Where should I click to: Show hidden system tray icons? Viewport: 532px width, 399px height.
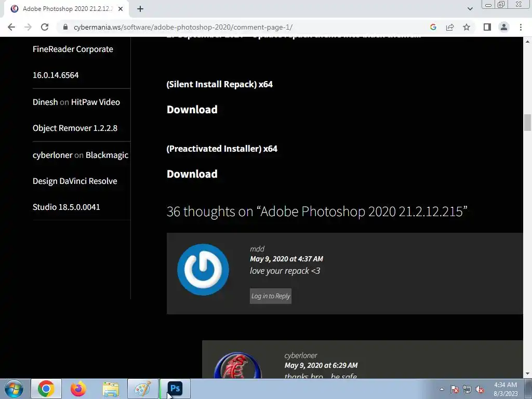(442, 389)
